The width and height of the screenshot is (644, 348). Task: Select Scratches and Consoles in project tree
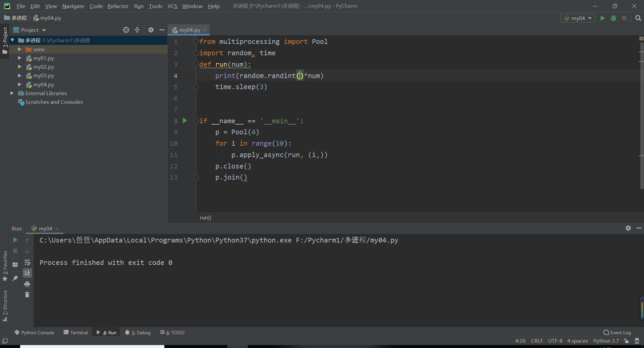coord(54,102)
